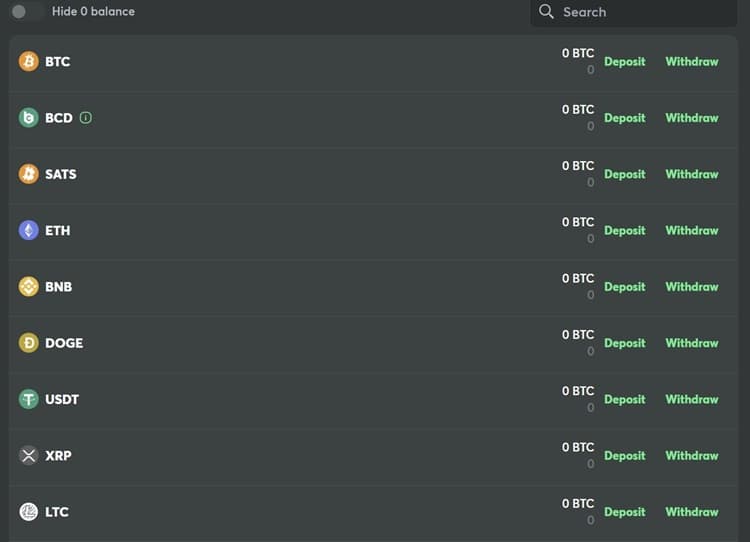This screenshot has width=750, height=542.
Task: Click the Dogecoin DOGE icon
Action: (x=29, y=343)
